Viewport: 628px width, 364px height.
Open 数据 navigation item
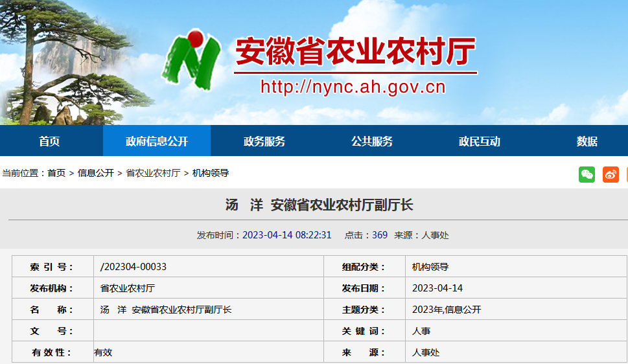[x=587, y=141]
